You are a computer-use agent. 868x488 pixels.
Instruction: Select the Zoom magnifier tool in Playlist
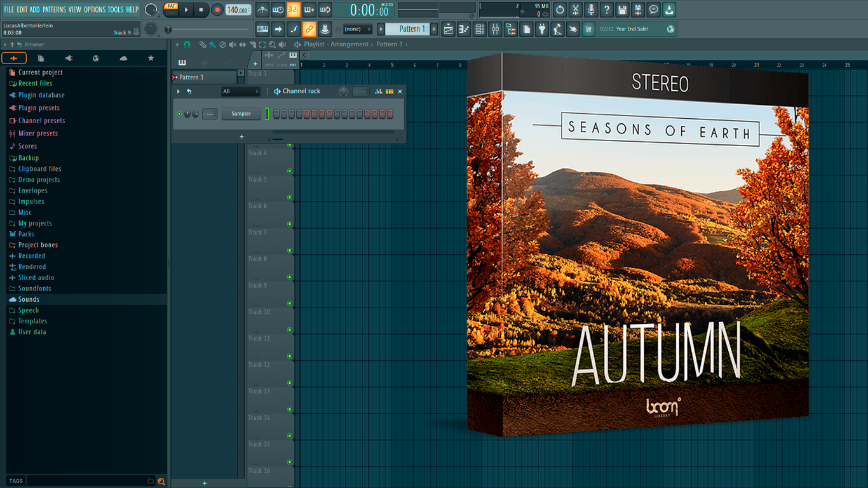click(272, 44)
